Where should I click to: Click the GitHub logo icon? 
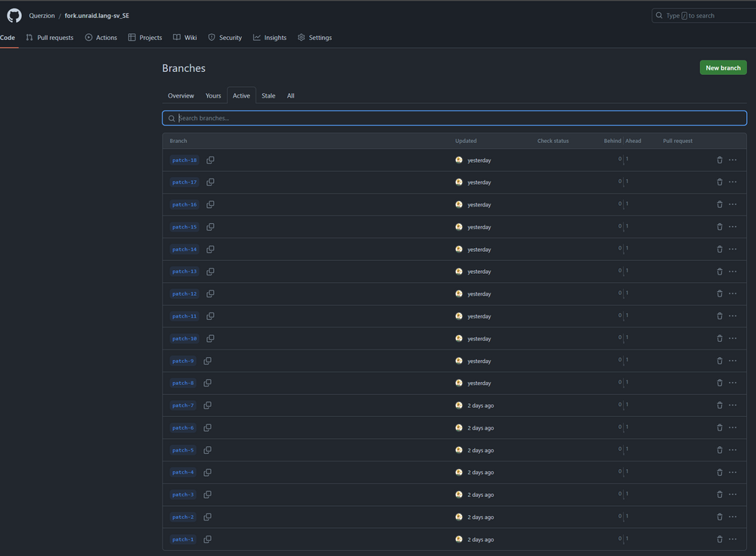14,15
